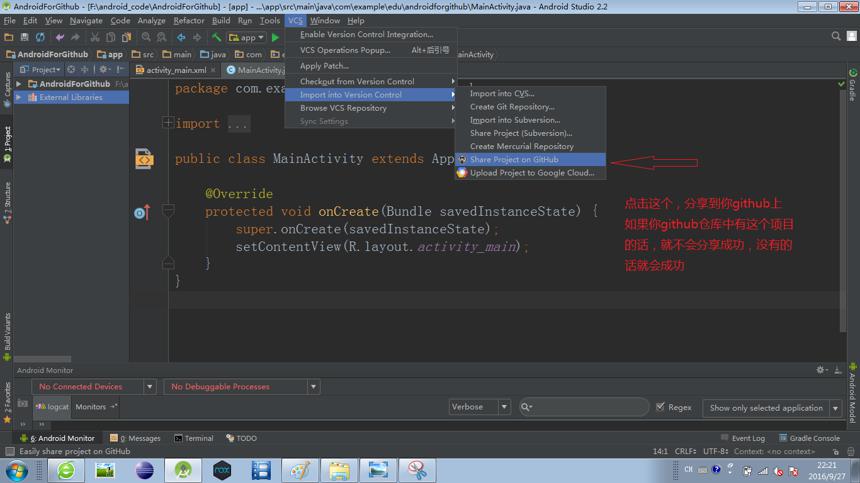Screen dimensions: 860x483
Task: Open the Terminal tool window button
Action: click(x=194, y=438)
